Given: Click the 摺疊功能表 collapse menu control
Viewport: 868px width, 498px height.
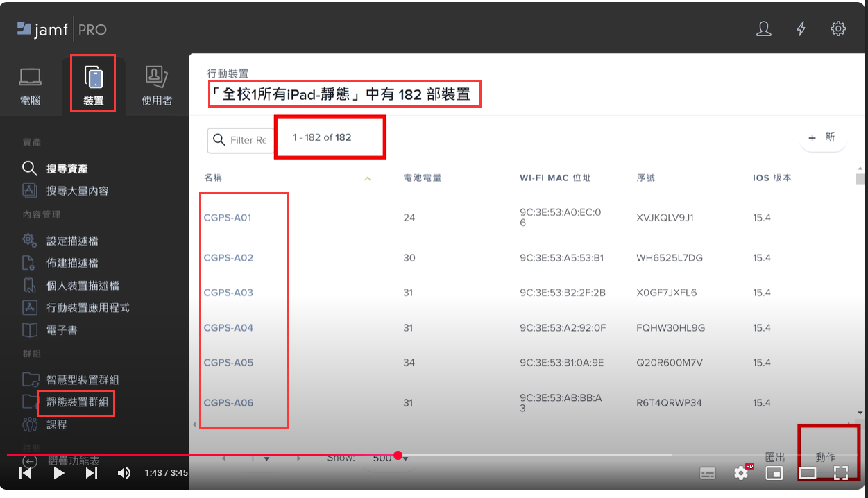Looking at the screenshot, I should pyautogui.click(x=61, y=461).
